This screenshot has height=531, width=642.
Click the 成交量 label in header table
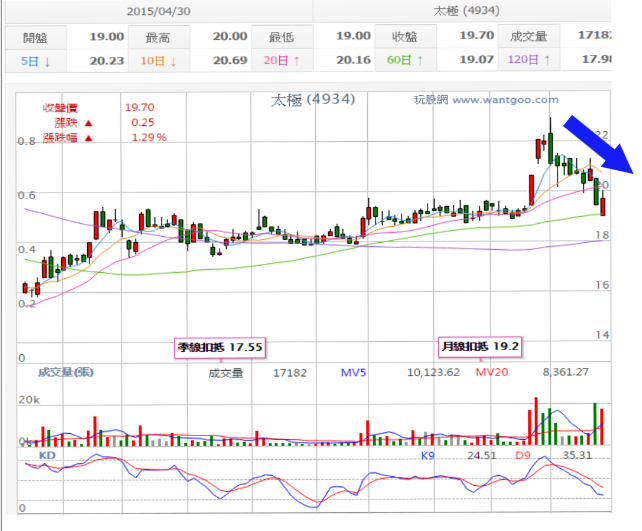click(x=529, y=36)
